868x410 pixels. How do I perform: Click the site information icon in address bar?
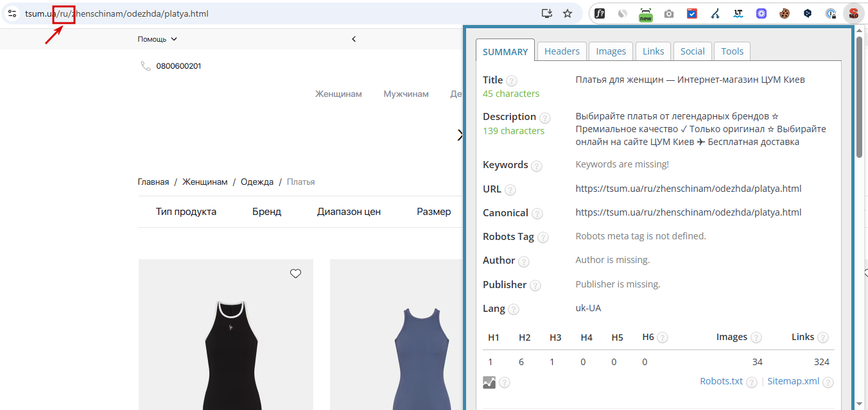click(12, 13)
